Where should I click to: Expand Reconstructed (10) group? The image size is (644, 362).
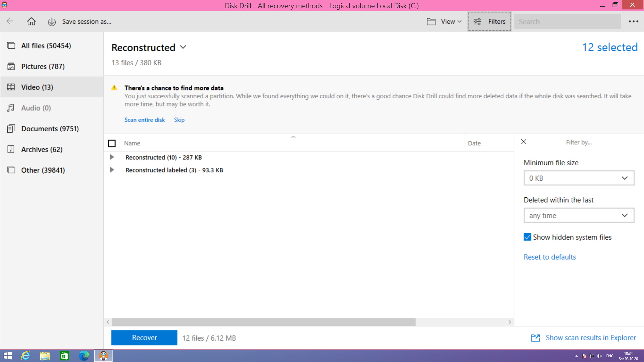[x=112, y=157]
